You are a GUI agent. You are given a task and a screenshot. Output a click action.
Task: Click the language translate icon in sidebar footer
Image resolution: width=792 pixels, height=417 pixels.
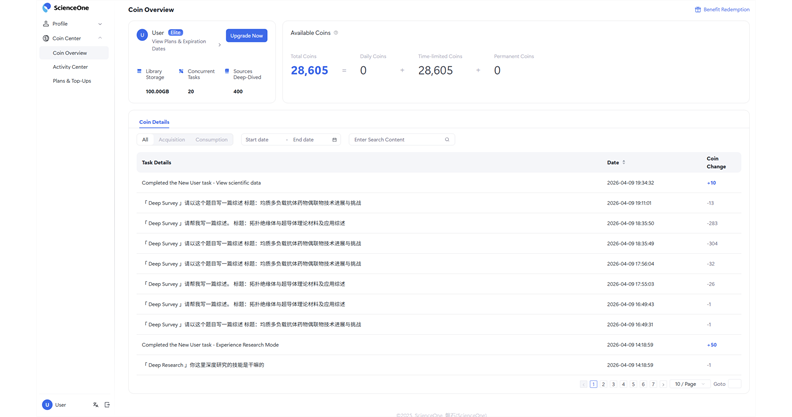95,405
